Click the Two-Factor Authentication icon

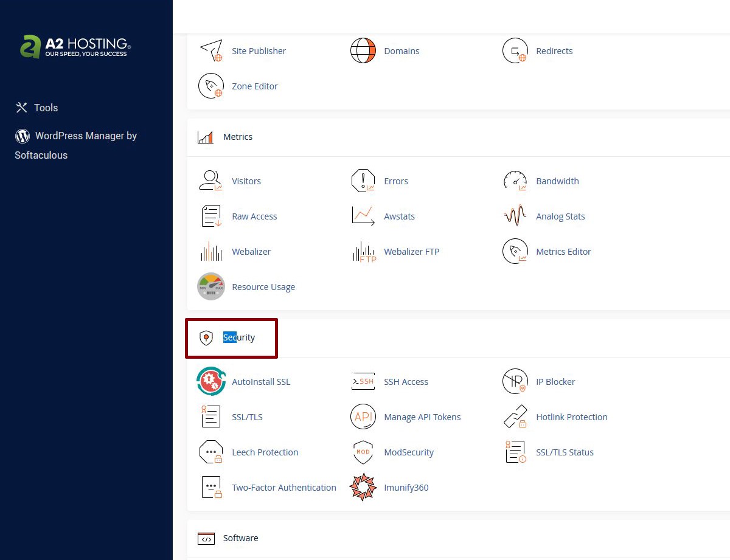(211, 488)
